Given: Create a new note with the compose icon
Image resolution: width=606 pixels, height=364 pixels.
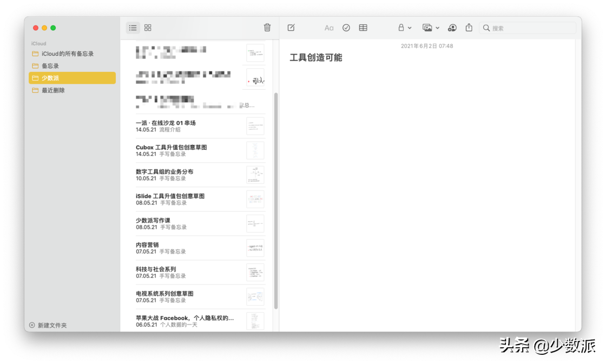Looking at the screenshot, I should [x=291, y=28].
